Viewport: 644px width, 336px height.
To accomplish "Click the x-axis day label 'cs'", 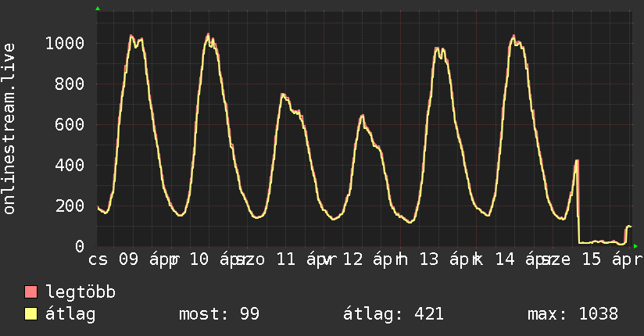I will (x=98, y=259).
